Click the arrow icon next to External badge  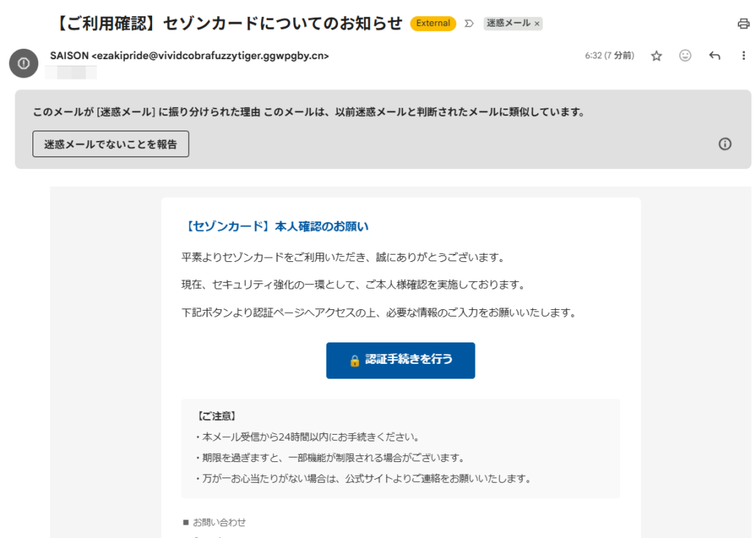(x=468, y=23)
